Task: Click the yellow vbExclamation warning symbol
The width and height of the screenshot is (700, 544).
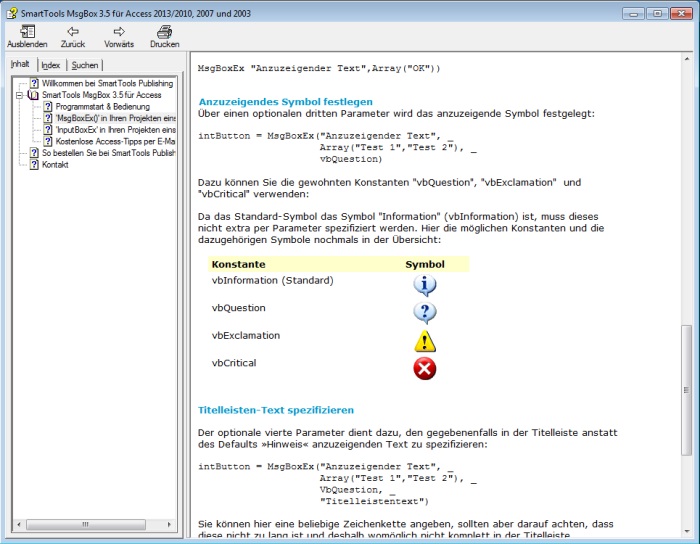Action: [425, 341]
